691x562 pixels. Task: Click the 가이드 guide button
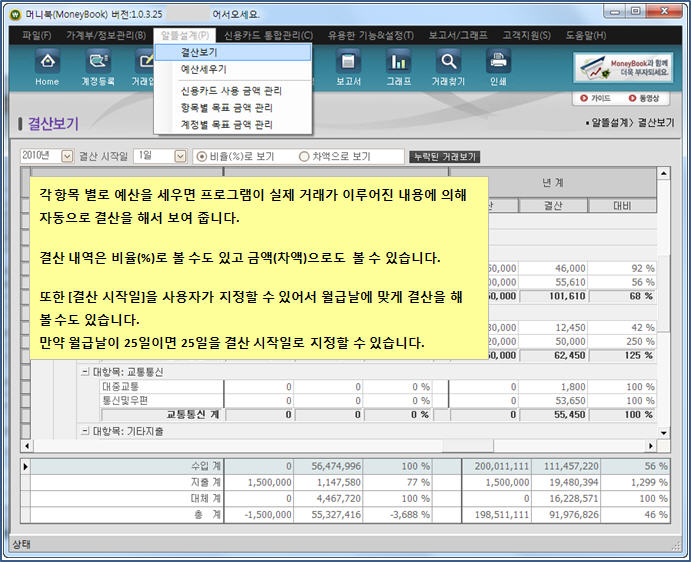pyautogui.click(x=596, y=99)
